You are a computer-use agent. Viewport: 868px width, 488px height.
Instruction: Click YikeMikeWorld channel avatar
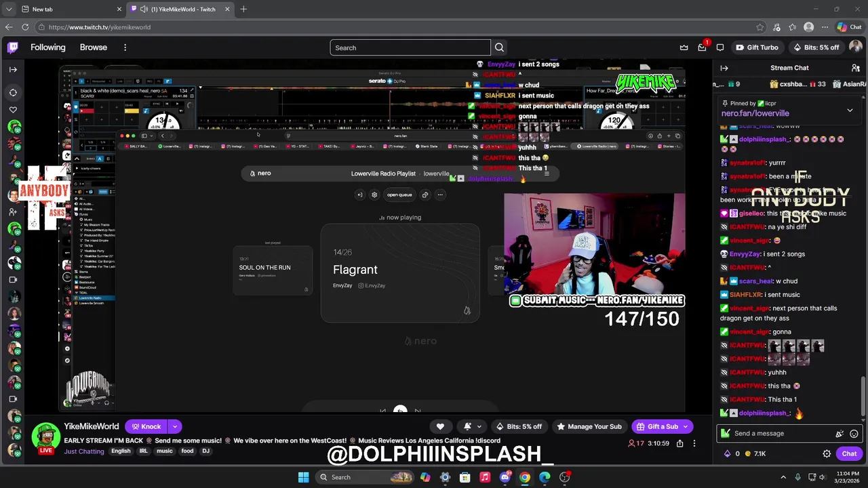(46, 436)
